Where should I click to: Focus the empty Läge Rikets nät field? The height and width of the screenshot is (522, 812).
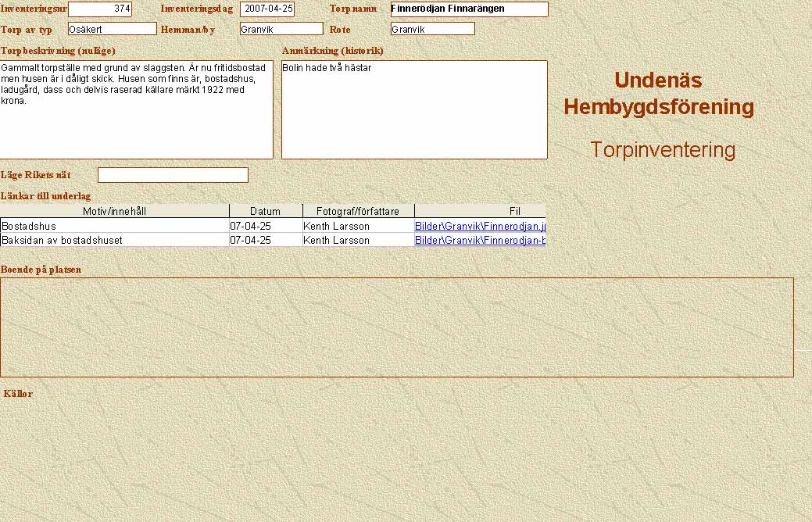[173, 175]
